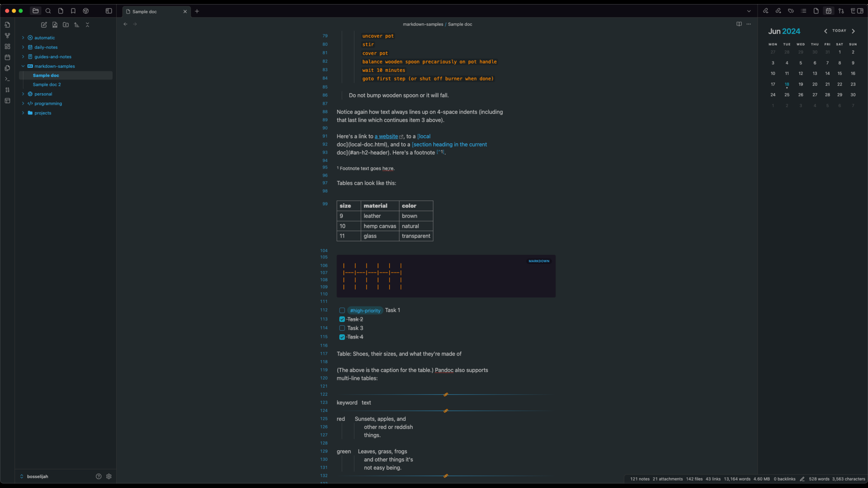
Task: Go to next month in calendar
Action: 854,31
